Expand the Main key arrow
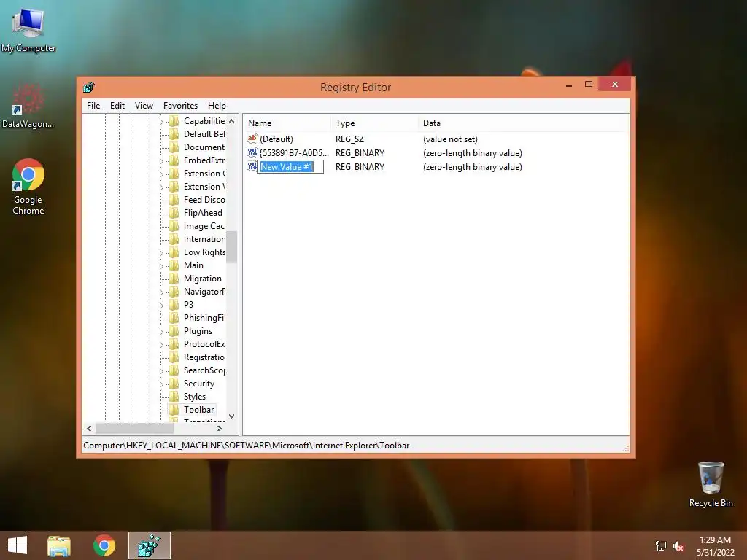Image resolution: width=747 pixels, height=560 pixels. [161, 266]
